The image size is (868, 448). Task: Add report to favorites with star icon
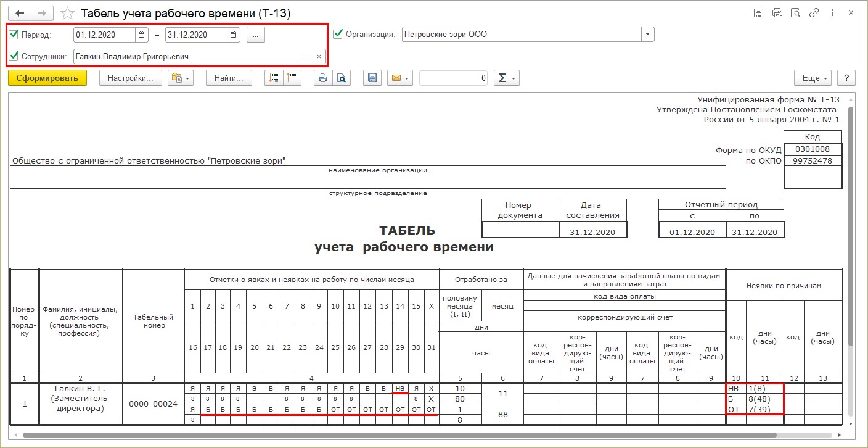point(69,13)
